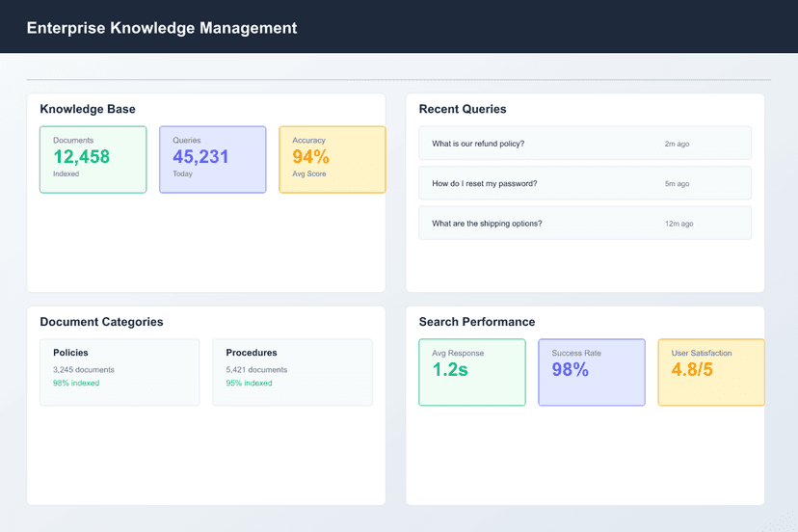This screenshot has height=532, width=798.
Task: Open the Avg Response 1.2s card
Action: 472,372
